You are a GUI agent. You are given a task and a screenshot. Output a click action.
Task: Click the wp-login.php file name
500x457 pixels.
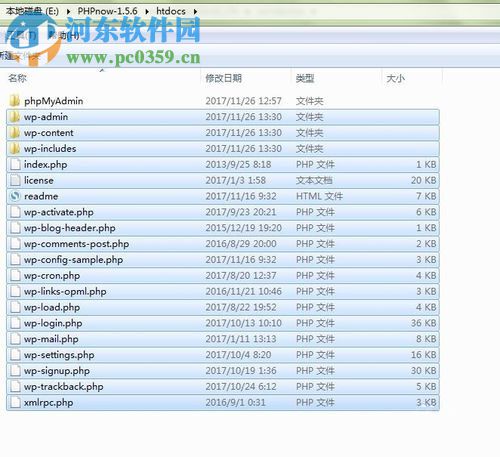click(53, 323)
